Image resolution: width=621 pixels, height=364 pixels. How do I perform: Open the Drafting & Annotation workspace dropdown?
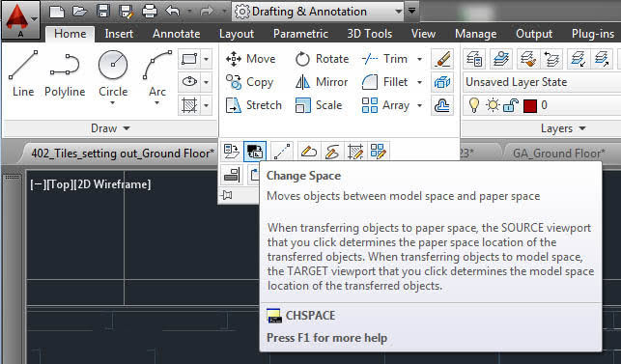(318, 11)
